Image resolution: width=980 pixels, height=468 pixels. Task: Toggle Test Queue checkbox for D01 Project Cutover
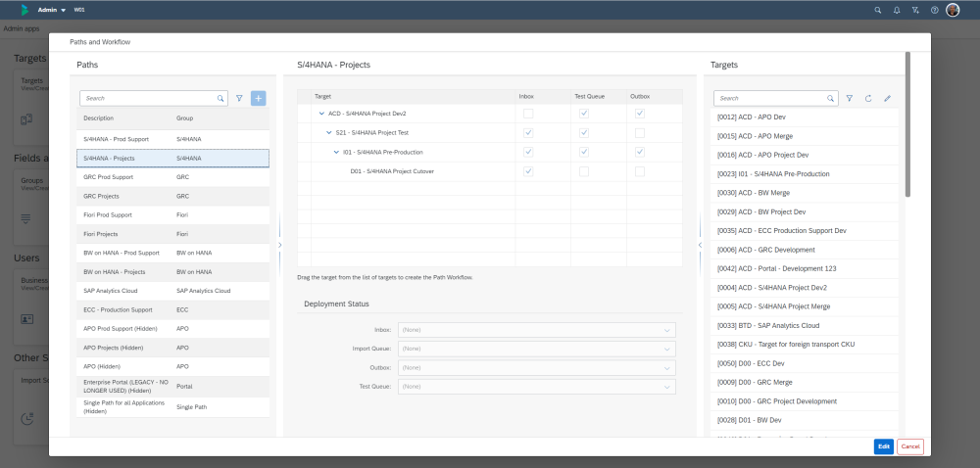[584, 171]
